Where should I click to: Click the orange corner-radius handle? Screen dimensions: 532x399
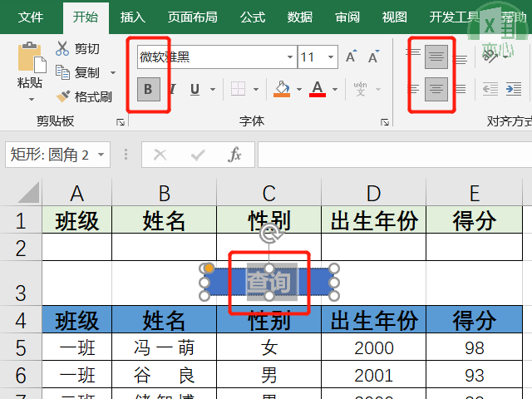click(209, 268)
